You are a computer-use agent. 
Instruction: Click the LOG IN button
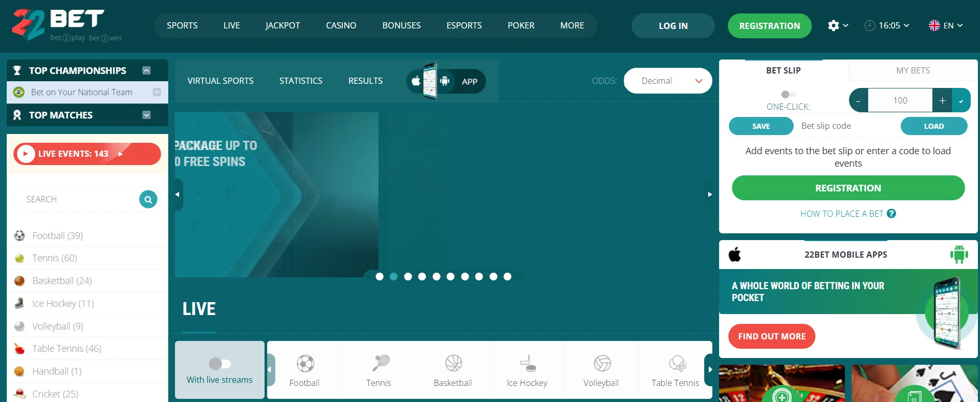673,26
